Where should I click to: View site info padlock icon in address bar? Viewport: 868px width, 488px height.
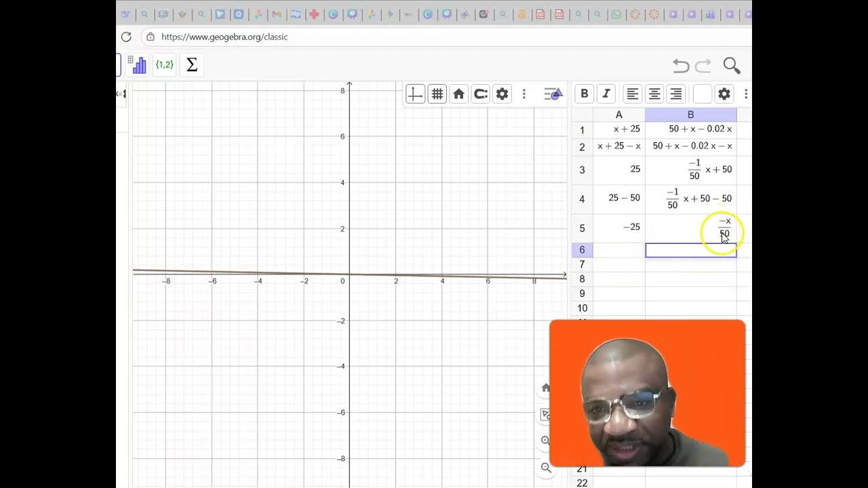[151, 37]
